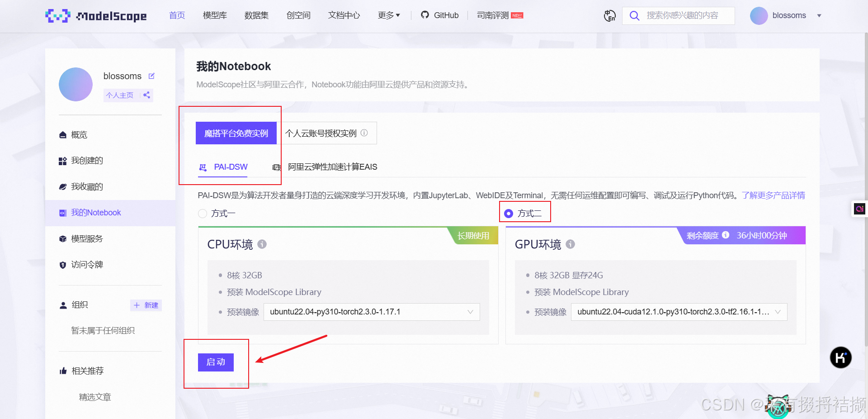
Task: Click the 8核 32GB 显存24G text
Action: click(x=569, y=275)
